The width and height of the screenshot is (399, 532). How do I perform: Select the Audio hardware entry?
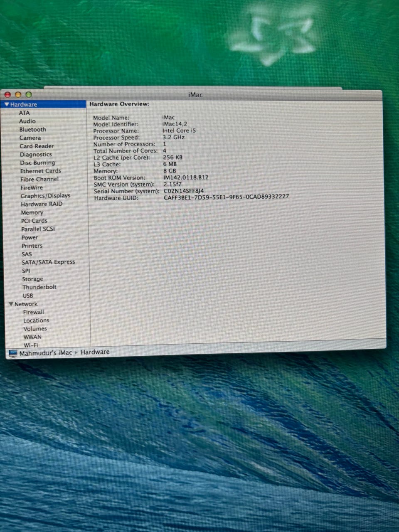[27, 121]
